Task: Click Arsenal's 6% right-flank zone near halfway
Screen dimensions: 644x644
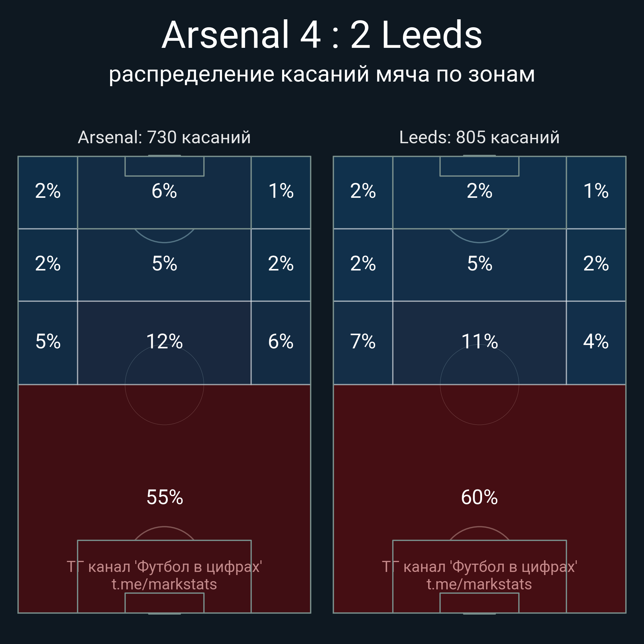Action: pos(281,341)
